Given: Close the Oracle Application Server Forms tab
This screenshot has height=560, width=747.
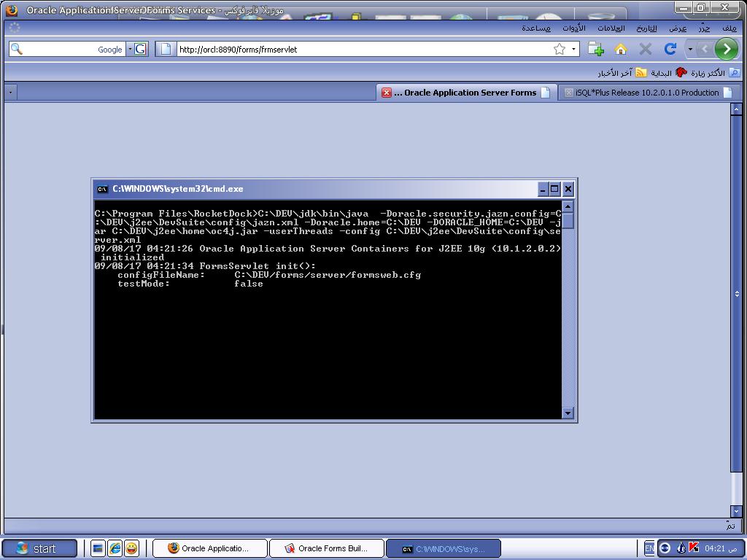Looking at the screenshot, I should [x=387, y=93].
